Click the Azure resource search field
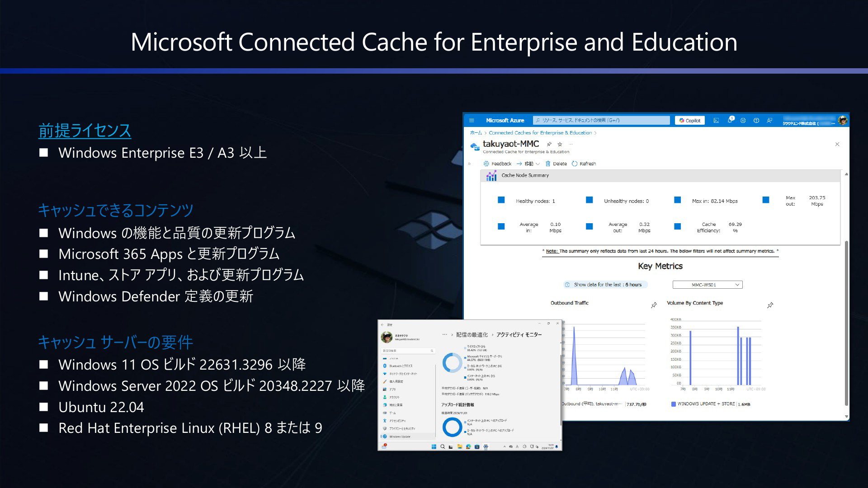868x488 pixels. coord(601,120)
